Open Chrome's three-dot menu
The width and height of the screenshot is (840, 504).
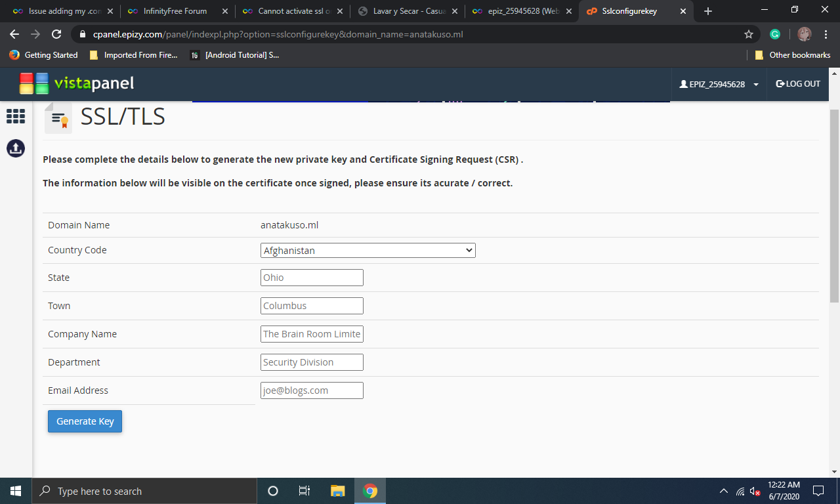(825, 34)
